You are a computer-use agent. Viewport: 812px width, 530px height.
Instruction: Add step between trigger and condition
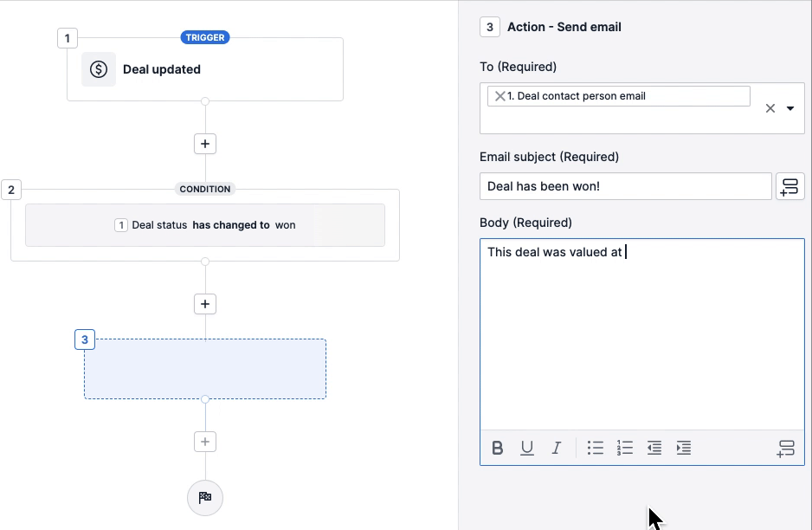pyautogui.click(x=205, y=144)
